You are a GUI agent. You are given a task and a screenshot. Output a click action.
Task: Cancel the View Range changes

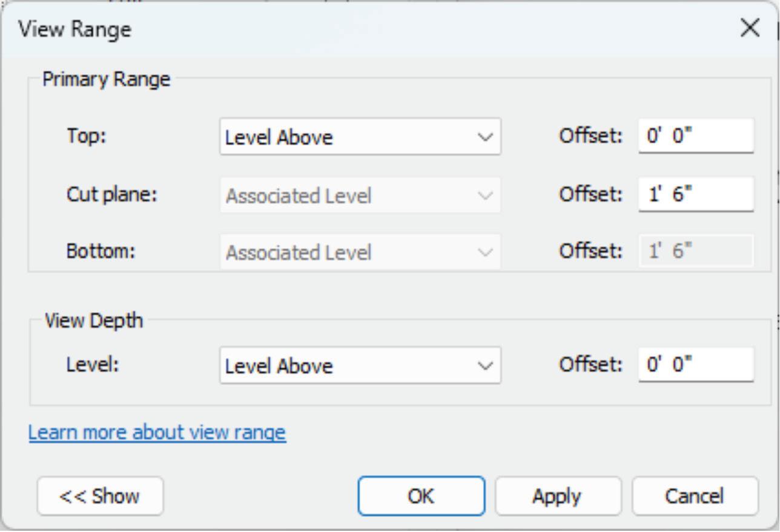(x=695, y=496)
